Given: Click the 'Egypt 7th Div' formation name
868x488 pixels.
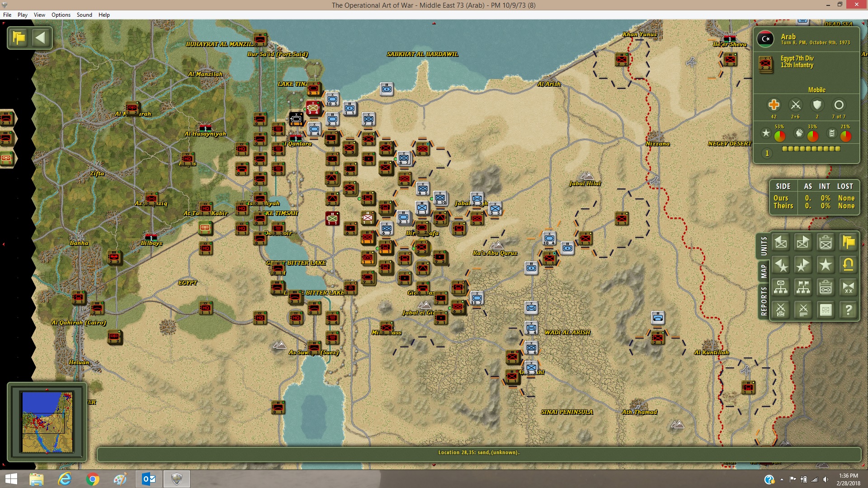Looking at the screenshot, I should tap(797, 58).
